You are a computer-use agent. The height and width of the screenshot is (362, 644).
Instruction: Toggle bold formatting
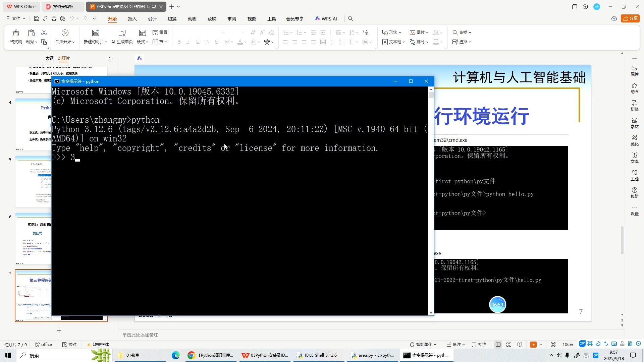[179, 42]
